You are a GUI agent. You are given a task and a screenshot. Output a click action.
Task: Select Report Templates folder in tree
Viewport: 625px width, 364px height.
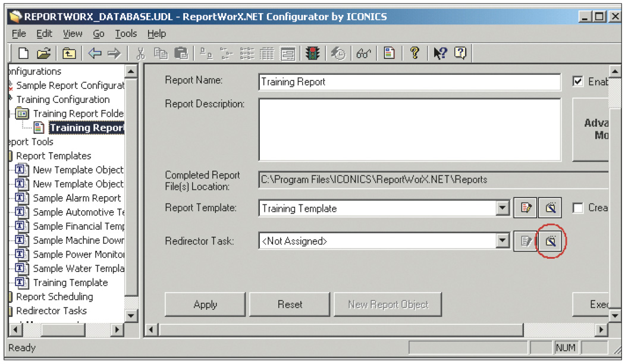click(x=54, y=156)
